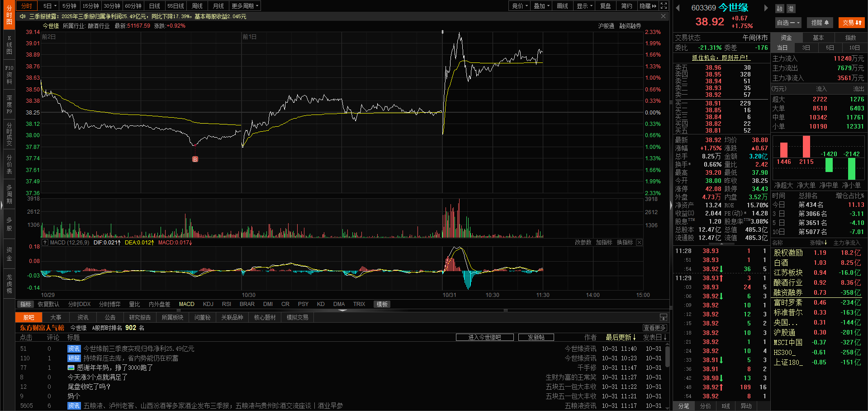Viewport: 868px width, 411px height.
Task: Open 龙虎榜 in left sidebar
Action: pyautogui.click(x=9, y=284)
